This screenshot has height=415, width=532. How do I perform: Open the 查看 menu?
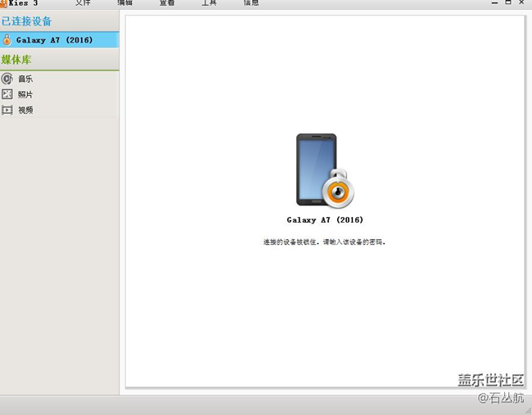click(x=167, y=2)
